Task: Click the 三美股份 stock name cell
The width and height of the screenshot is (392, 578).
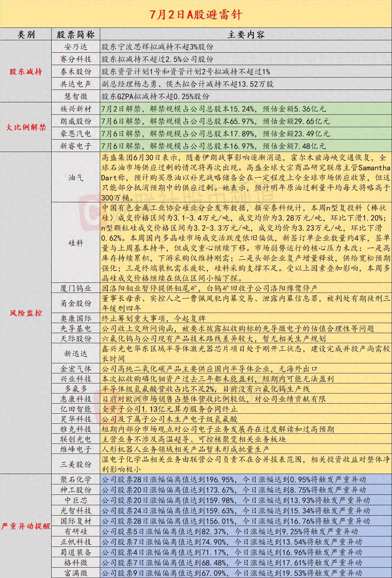Action: pos(76,464)
